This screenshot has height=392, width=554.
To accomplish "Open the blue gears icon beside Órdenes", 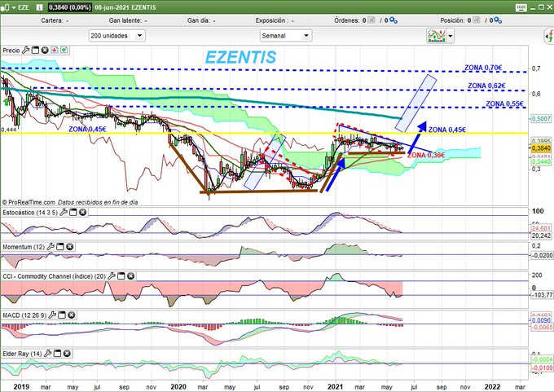I will click(393, 21).
